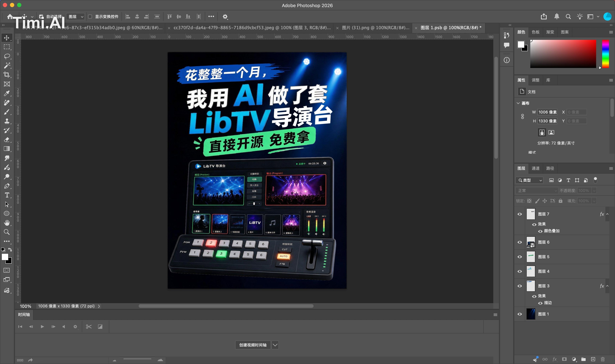Swap foreground and background colors icon
This screenshot has width=615, height=364.
[10, 250]
